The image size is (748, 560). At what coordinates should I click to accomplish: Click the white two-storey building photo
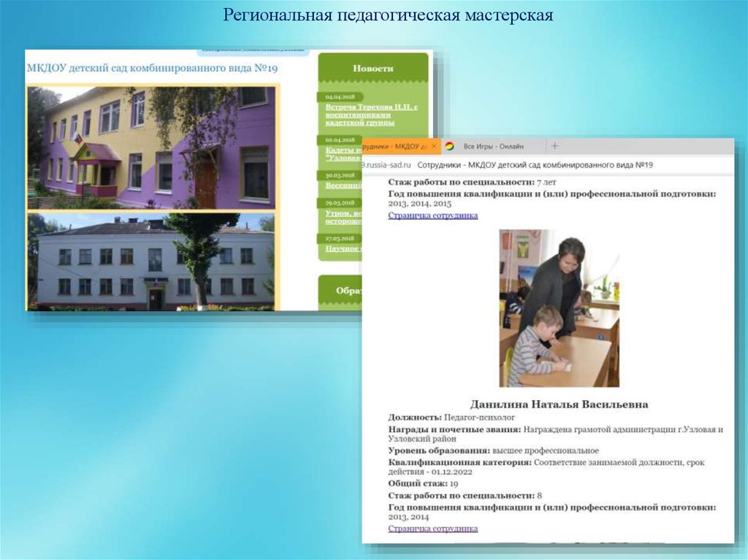(151, 262)
